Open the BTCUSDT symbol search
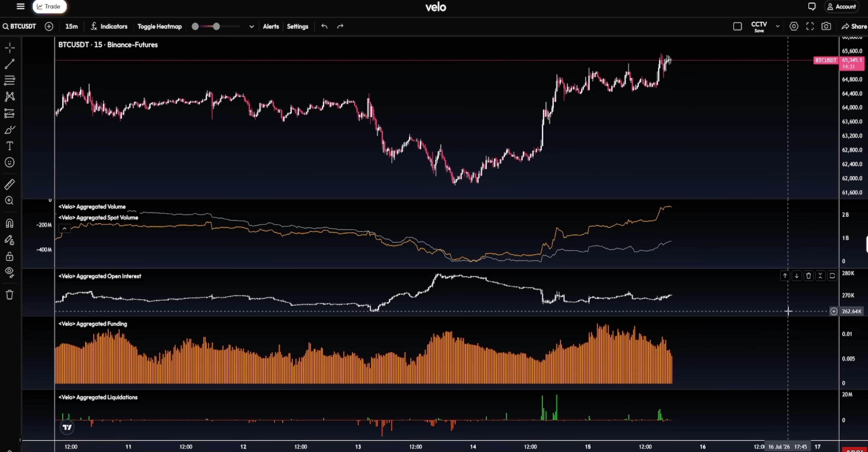This screenshot has height=452, width=868. tap(20, 26)
